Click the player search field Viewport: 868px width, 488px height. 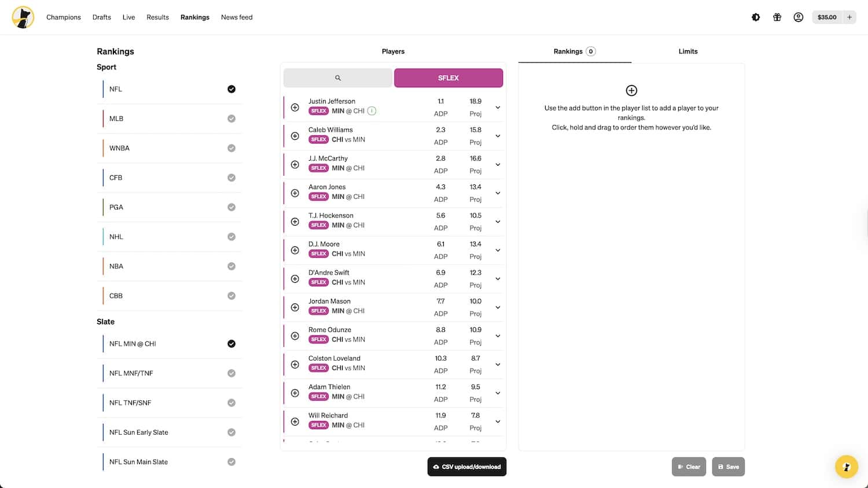click(x=338, y=78)
